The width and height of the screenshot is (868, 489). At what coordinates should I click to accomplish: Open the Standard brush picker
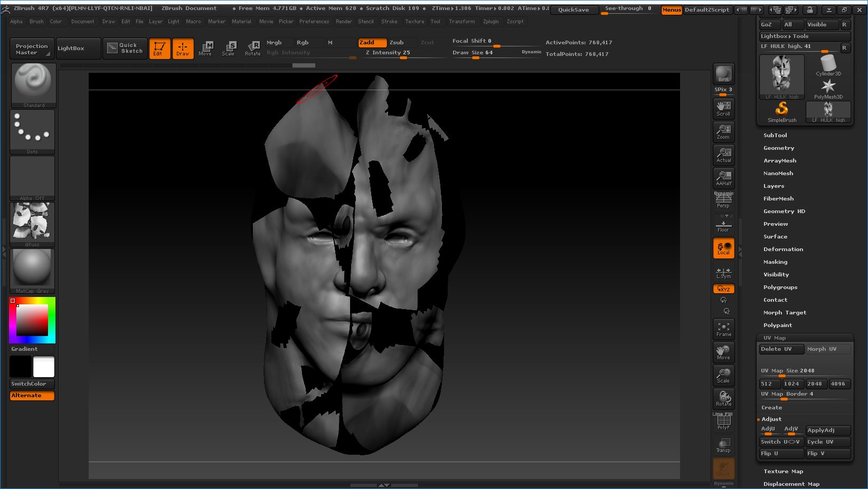point(33,85)
